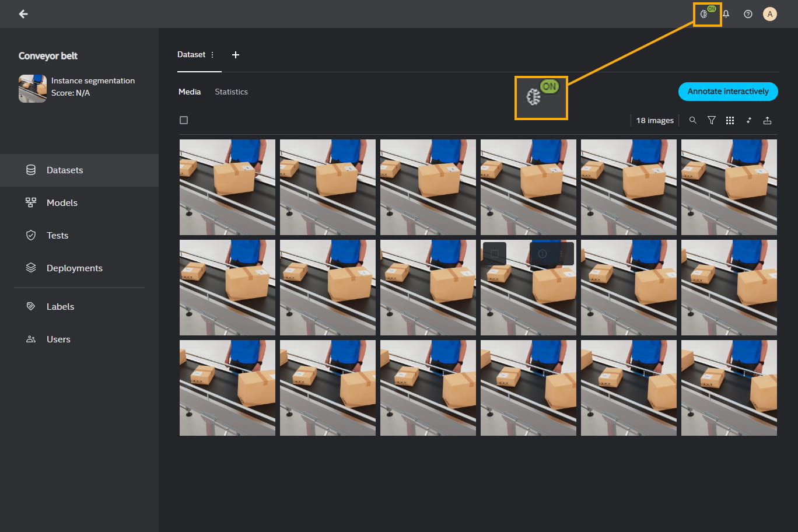
Task: Open the media filter funnel
Action: [x=711, y=120]
